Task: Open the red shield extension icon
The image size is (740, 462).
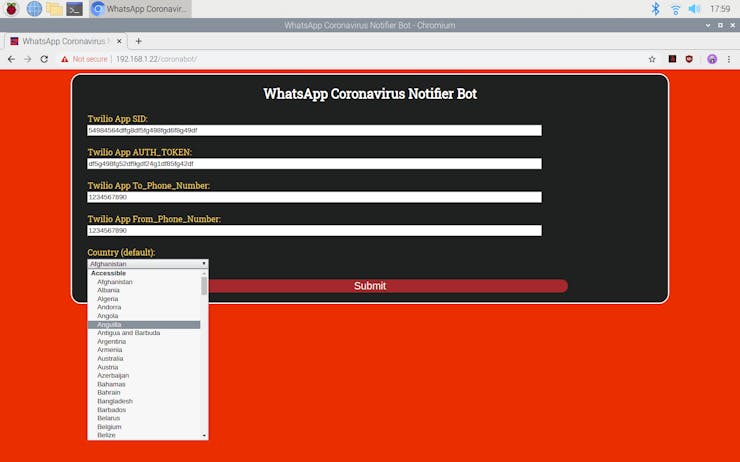Action: coord(689,59)
